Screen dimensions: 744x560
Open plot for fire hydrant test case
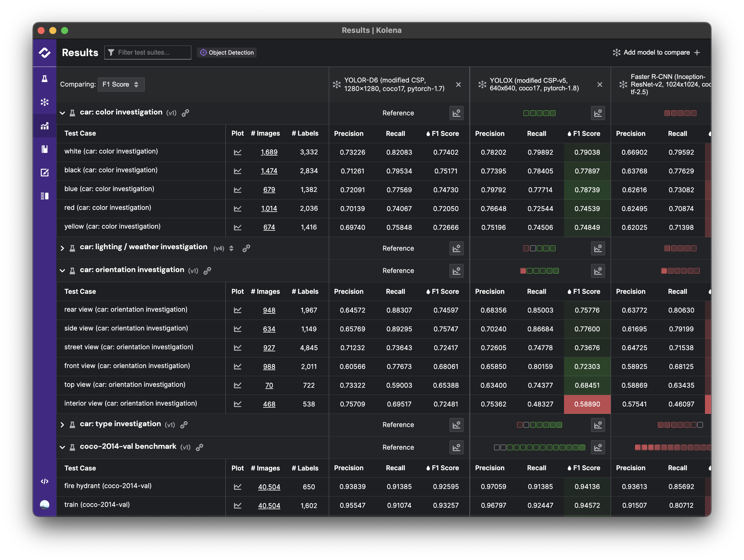pyautogui.click(x=238, y=487)
